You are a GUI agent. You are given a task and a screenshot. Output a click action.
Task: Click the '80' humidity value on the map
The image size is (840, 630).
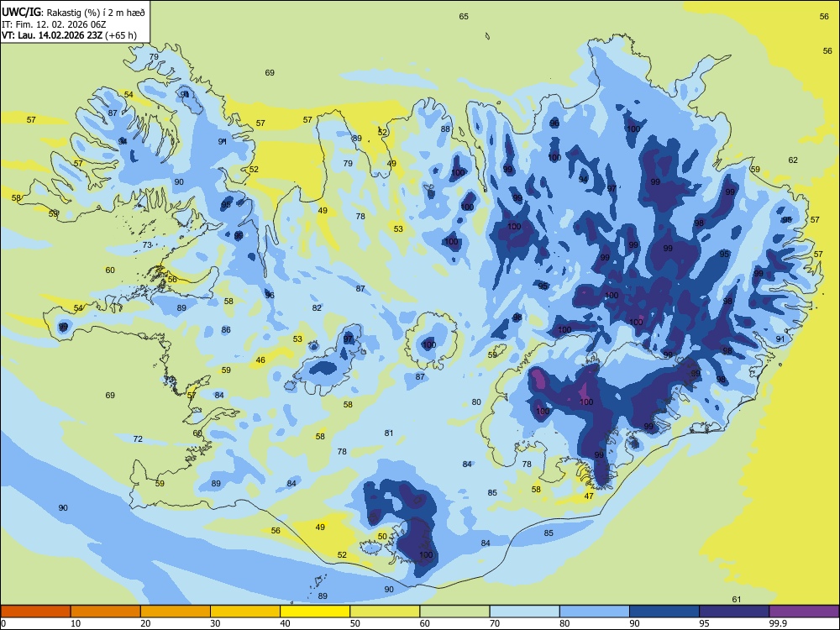(476, 402)
